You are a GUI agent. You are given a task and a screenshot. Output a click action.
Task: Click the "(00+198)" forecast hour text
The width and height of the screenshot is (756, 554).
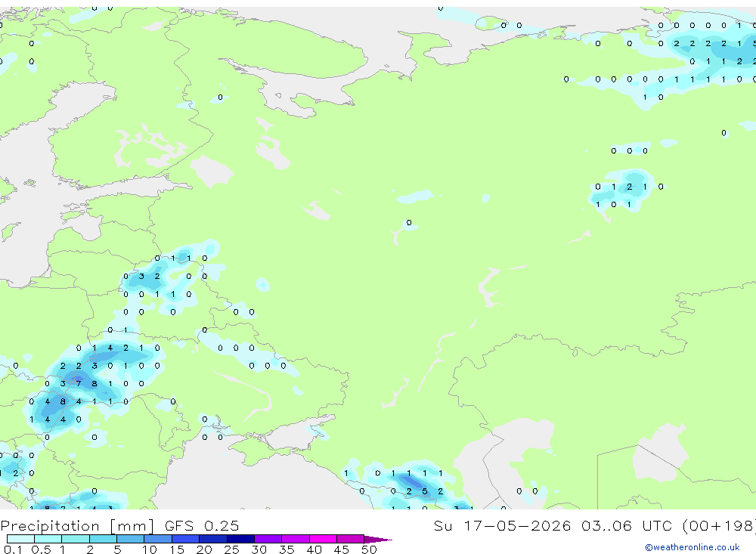coord(720,525)
